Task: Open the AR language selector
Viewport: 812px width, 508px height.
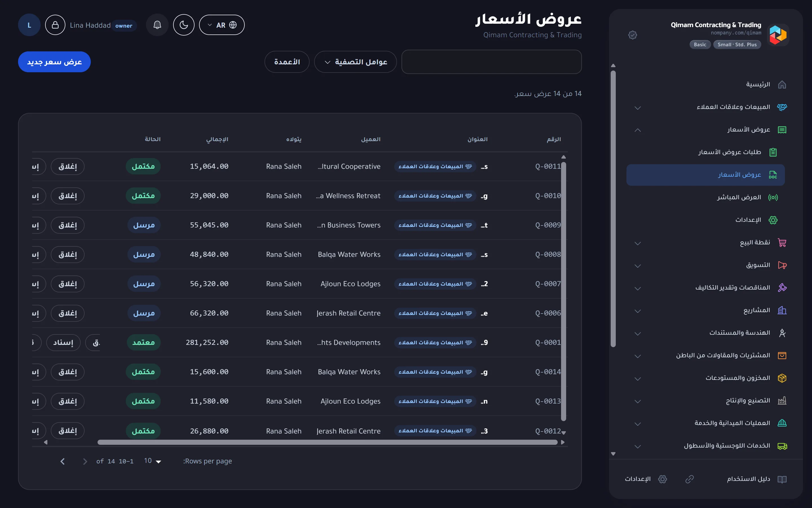Action: click(221, 25)
